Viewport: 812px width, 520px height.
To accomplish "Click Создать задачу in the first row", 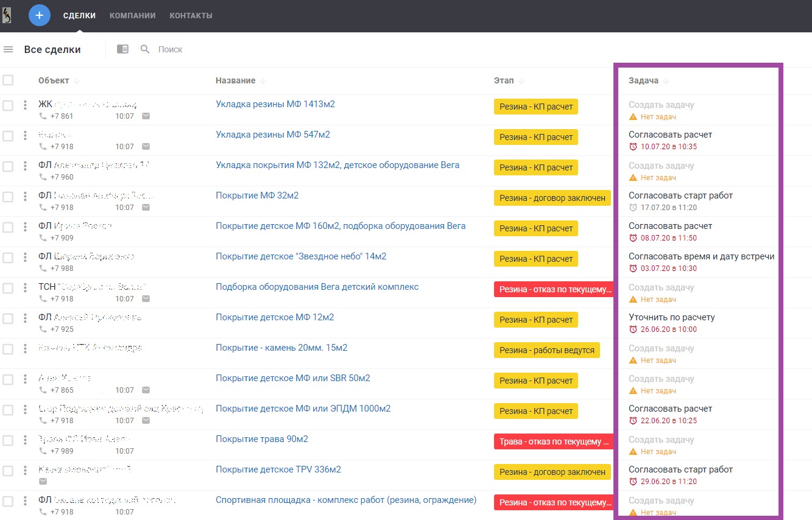I will 661,105.
